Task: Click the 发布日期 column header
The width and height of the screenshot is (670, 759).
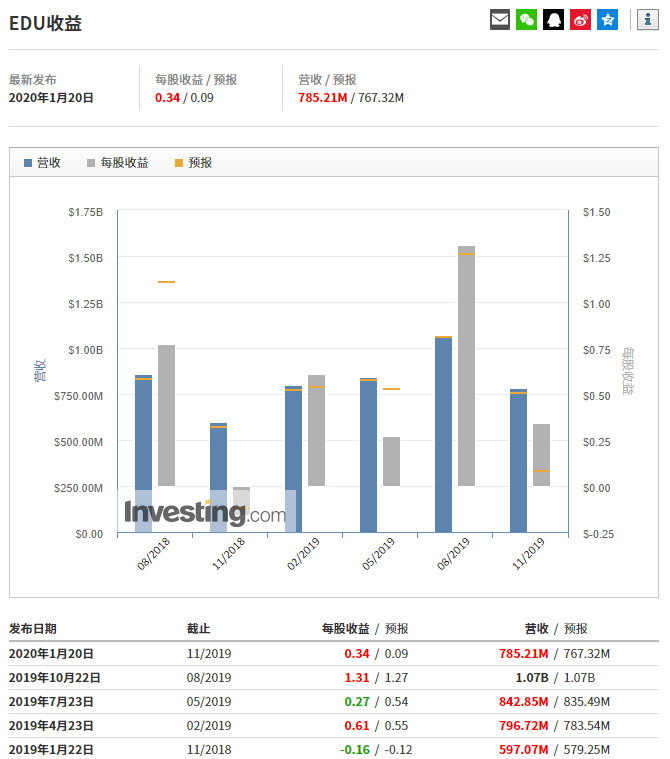Action: tap(33, 629)
